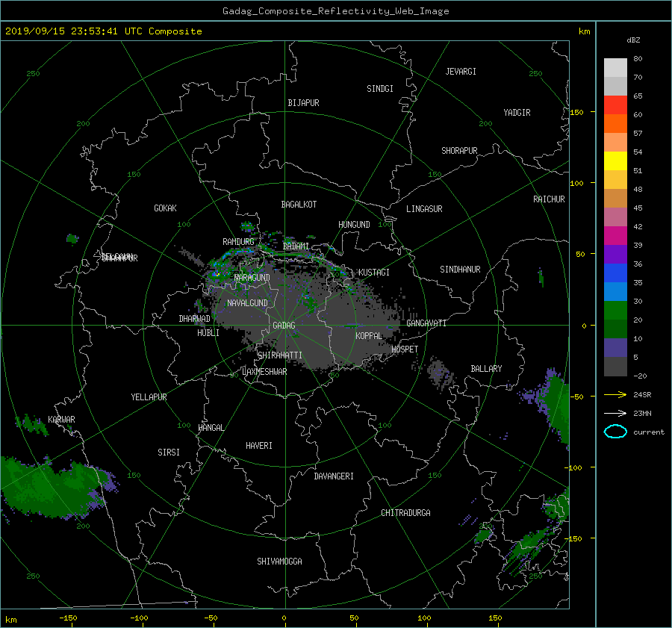Viewport: 672px width, 628px height.
Task: Click the GANGAVATI city label
Action: pos(426,323)
